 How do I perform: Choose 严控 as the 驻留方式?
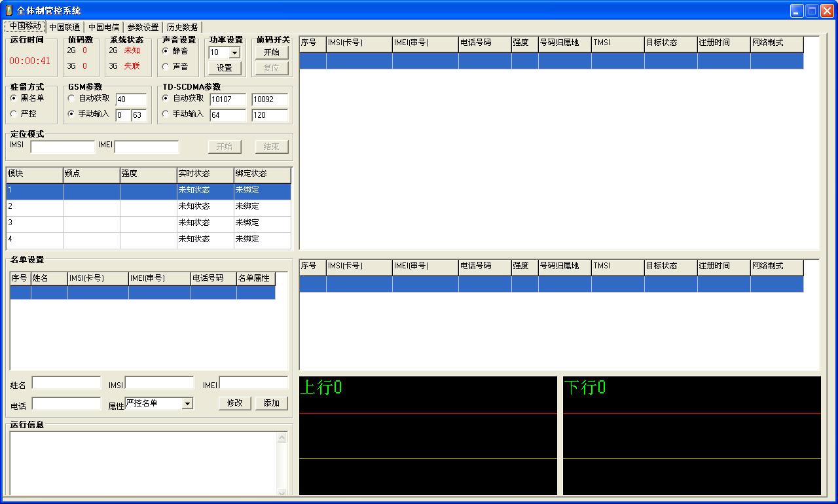pyautogui.click(x=14, y=114)
